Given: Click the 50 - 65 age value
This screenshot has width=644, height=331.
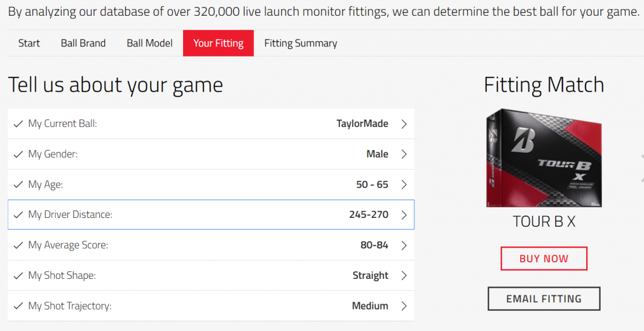Looking at the screenshot, I should pyautogui.click(x=372, y=185).
